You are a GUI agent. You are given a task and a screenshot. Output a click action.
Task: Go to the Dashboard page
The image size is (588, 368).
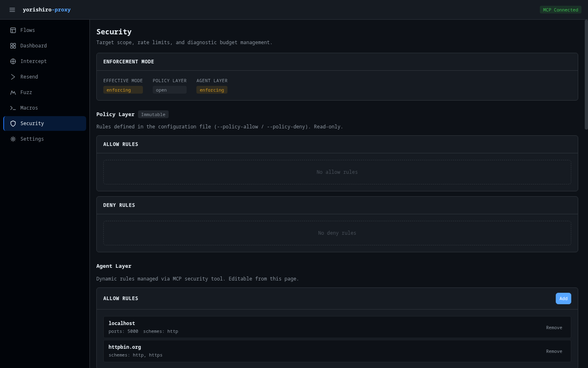(33, 46)
